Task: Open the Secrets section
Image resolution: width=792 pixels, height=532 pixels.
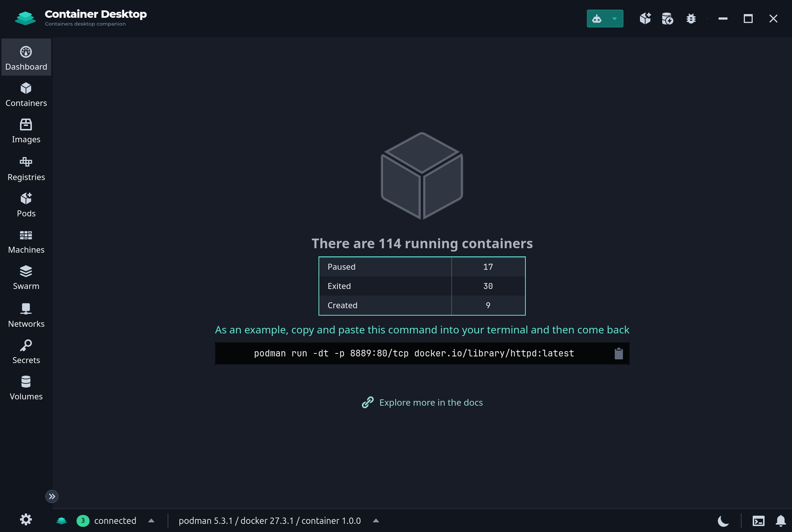Action: (x=26, y=351)
